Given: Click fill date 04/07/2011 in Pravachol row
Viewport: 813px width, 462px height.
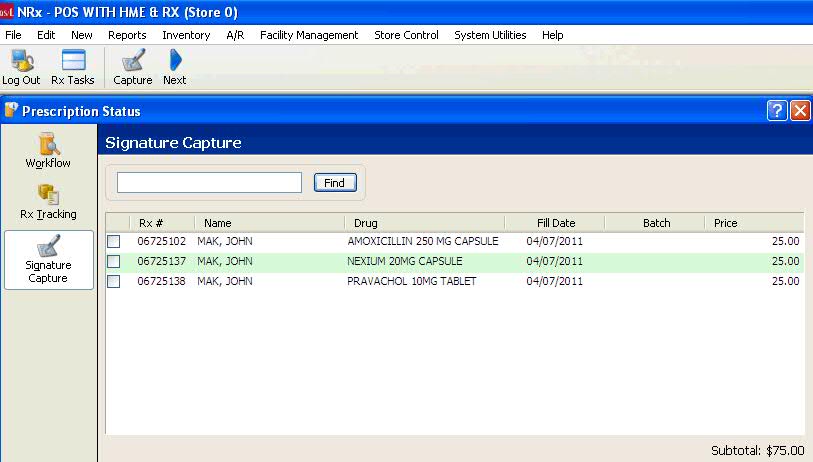Looking at the screenshot, I should coord(554,282).
